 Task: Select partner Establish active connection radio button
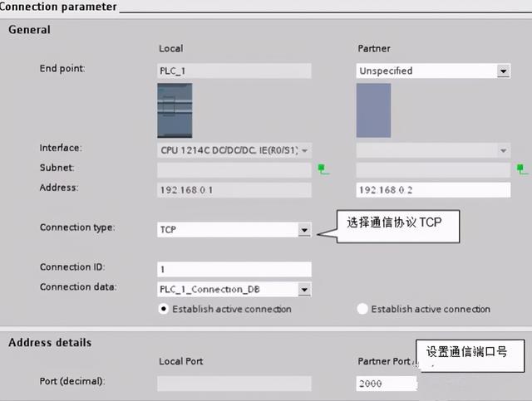(362, 309)
